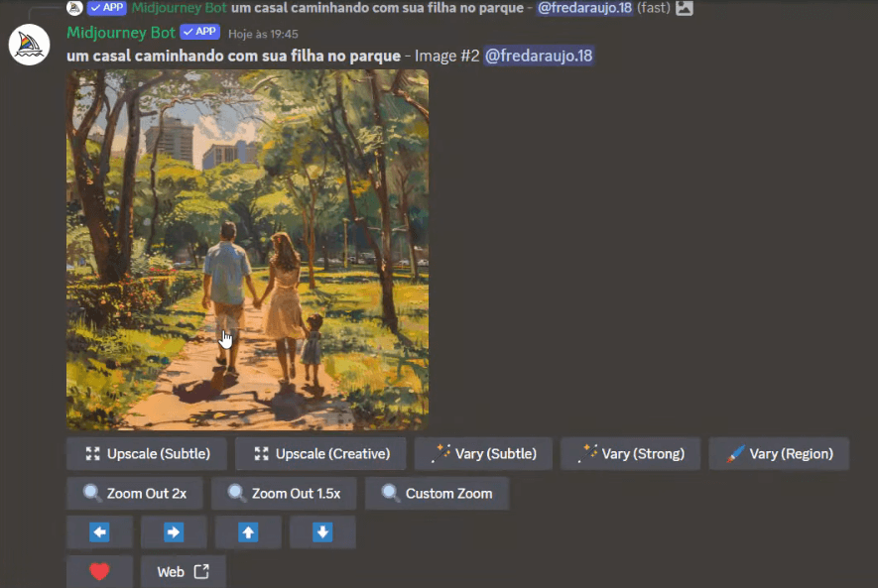The width and height of the screenshot is (878, 588).
Task: Select Vary (Strong) option
Action: [x=631, y=454]
